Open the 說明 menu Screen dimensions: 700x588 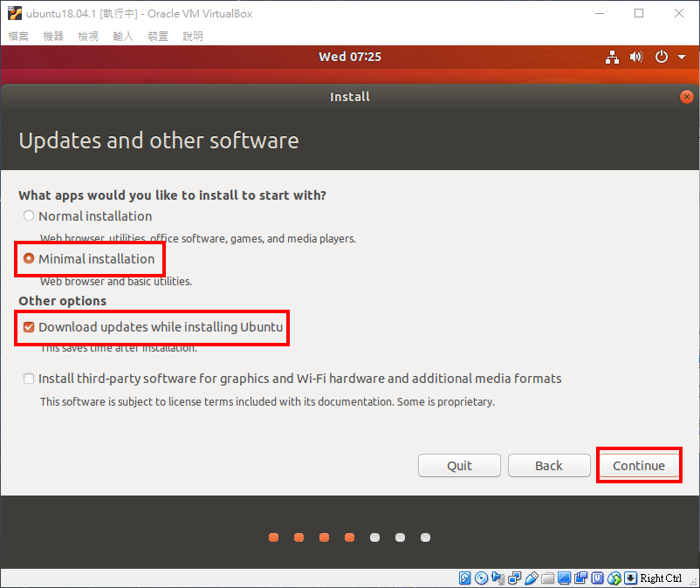(193, 36)
